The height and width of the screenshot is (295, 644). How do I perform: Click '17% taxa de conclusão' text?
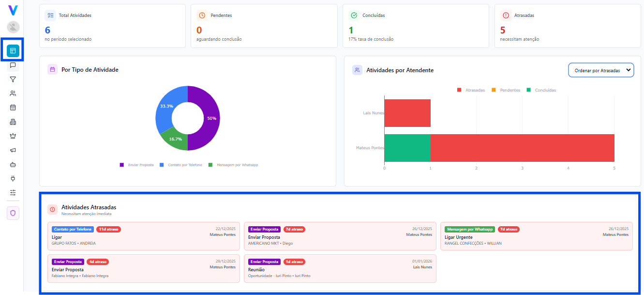click(x=371, y=39)
